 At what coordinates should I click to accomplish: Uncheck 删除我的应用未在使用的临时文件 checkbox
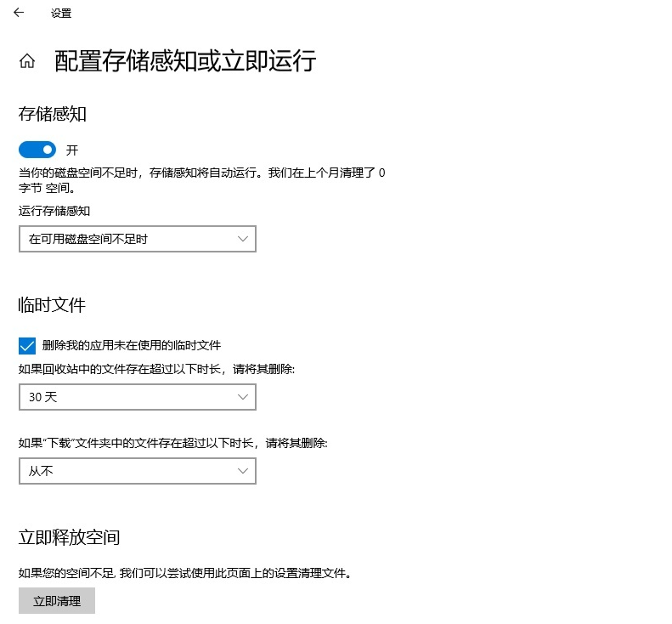coord(27,346)
